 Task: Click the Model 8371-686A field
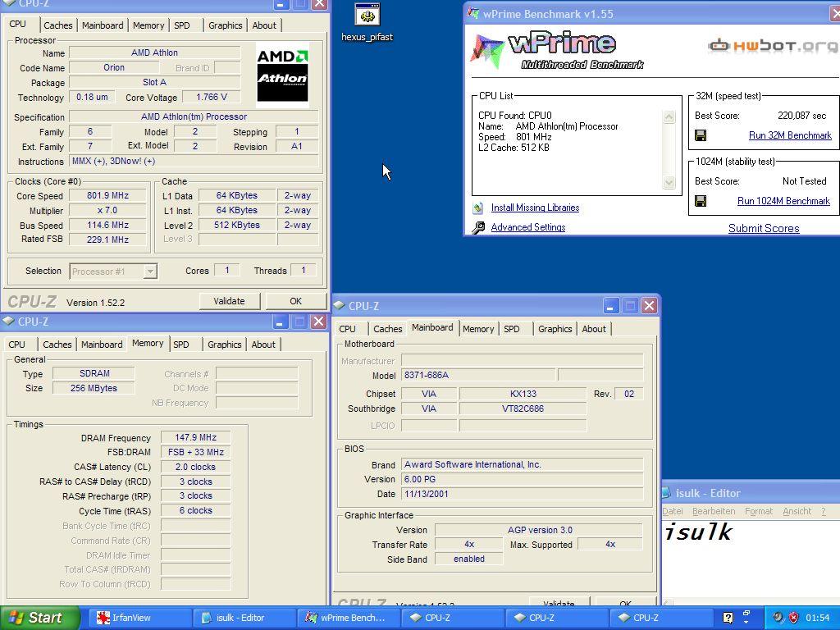(478, 375)
